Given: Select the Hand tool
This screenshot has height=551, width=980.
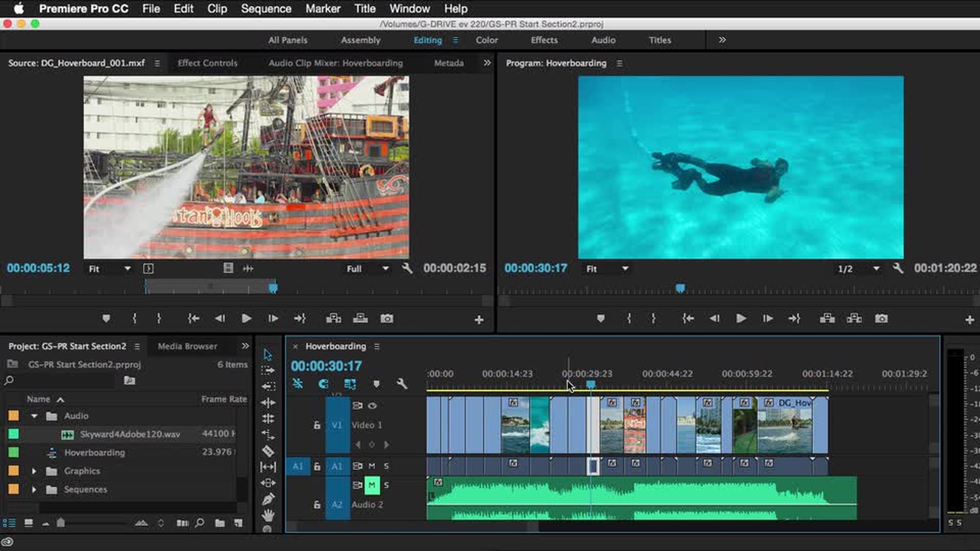Looking at the screenshot, I should pyautogui.click(x=268, y=515).
